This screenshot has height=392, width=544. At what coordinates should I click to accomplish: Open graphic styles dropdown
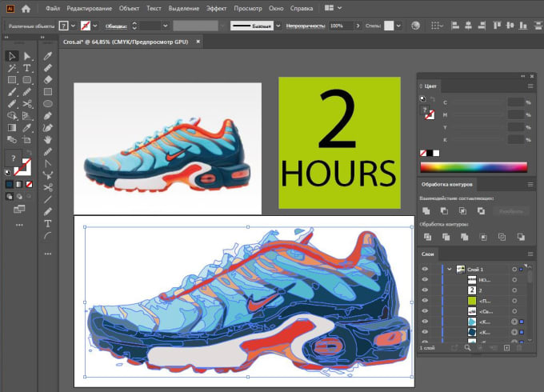pos(398,26)
